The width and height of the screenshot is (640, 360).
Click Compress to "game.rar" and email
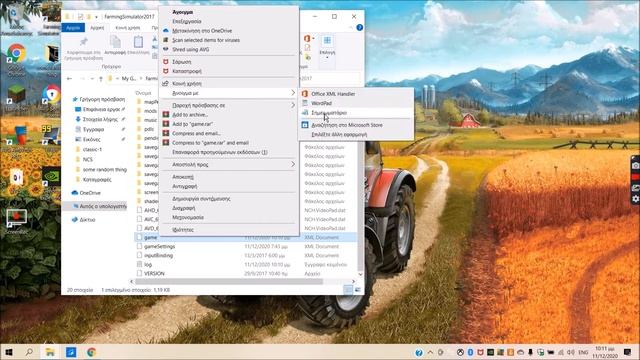pyautogui.click(x=210, y=143)
